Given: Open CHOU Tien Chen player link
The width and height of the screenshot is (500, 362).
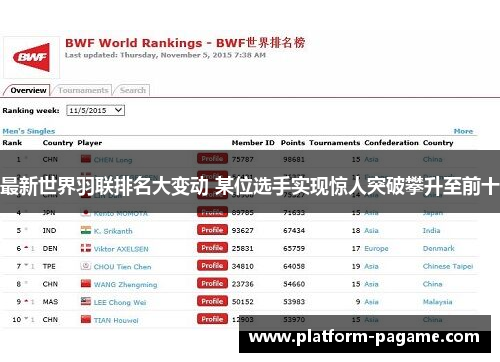Looking at the screenshot, I should click(122, 267).
